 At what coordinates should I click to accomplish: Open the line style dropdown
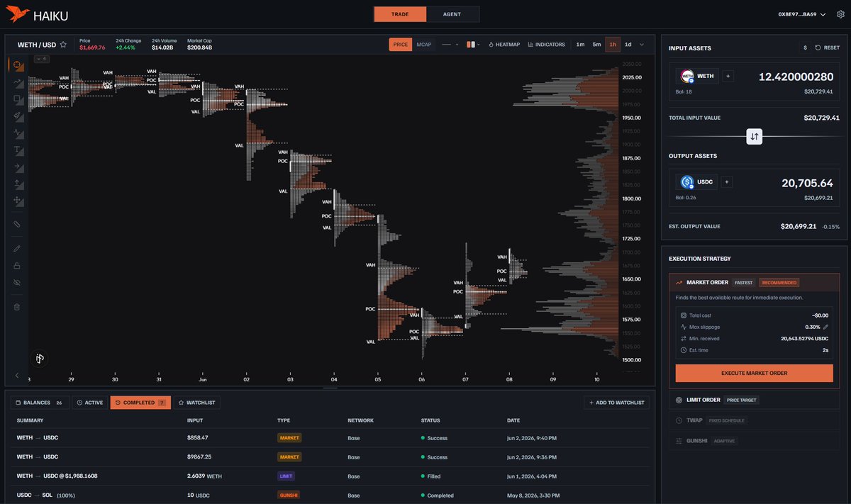(x=450, y=45)
